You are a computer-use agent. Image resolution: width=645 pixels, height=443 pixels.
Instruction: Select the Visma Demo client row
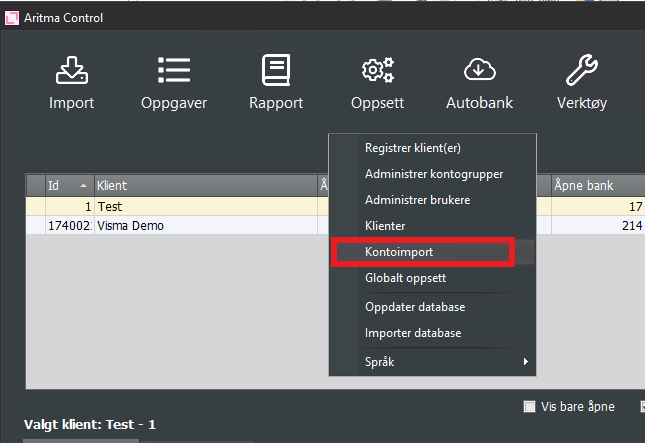[x=130, y=226]
